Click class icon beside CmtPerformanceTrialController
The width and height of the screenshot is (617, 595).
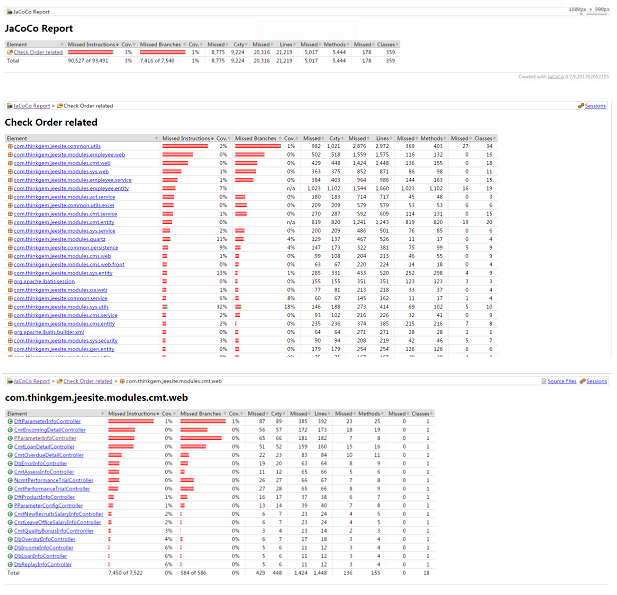(10, 489)
